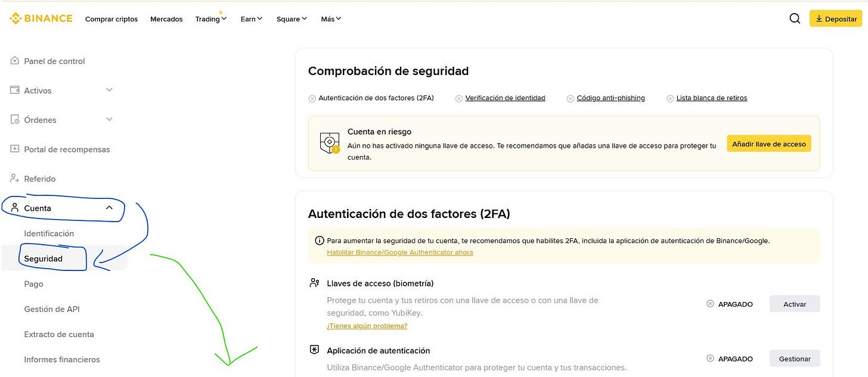
Task: Open the Verificación de identidad link
Action: coord(505,98)
